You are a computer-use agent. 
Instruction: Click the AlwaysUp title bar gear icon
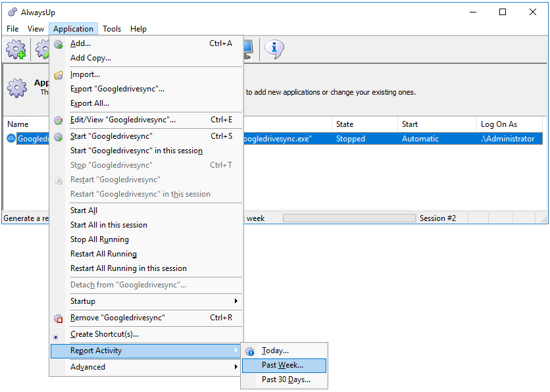coord(12,12)
